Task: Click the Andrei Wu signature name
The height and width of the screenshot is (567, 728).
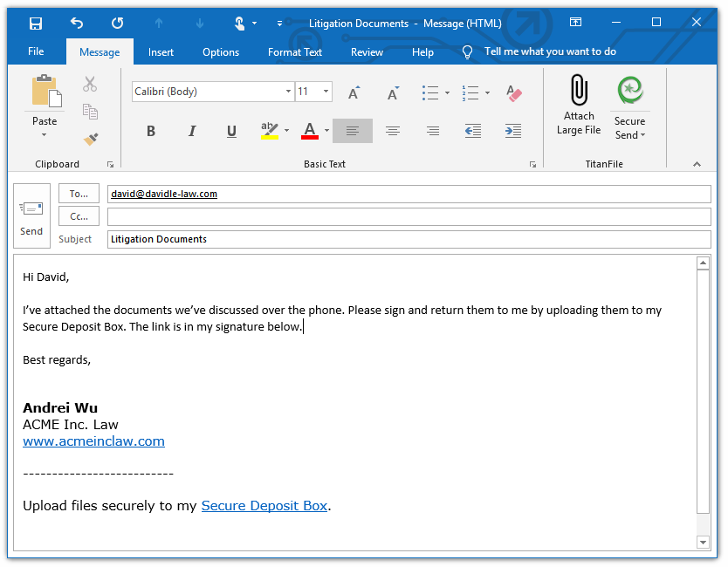Action: click(x=60, y=408)
